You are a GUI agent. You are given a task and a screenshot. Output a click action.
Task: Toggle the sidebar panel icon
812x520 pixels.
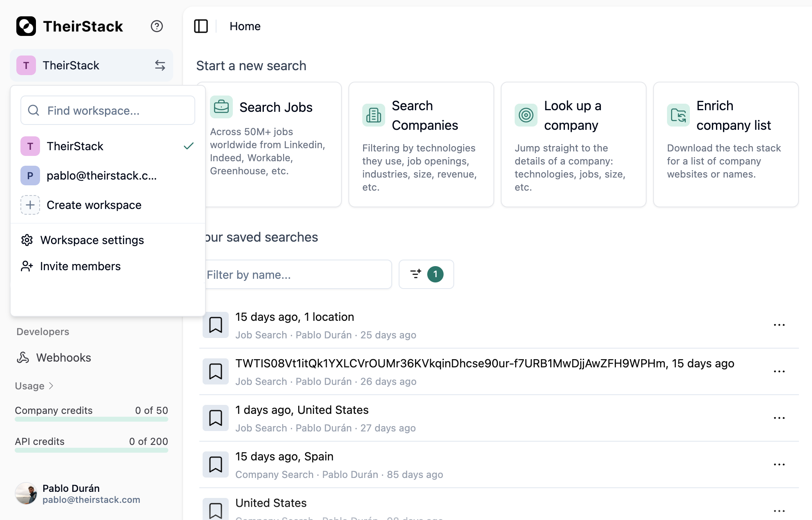(201, 26)
